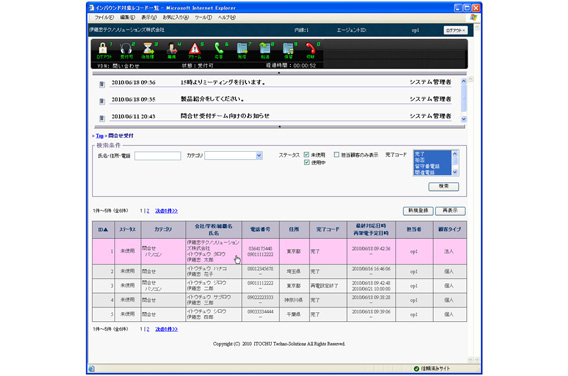Click 次の5件>> link below table
The height and width of the screenshot is (376, 568).
(166, 329)
